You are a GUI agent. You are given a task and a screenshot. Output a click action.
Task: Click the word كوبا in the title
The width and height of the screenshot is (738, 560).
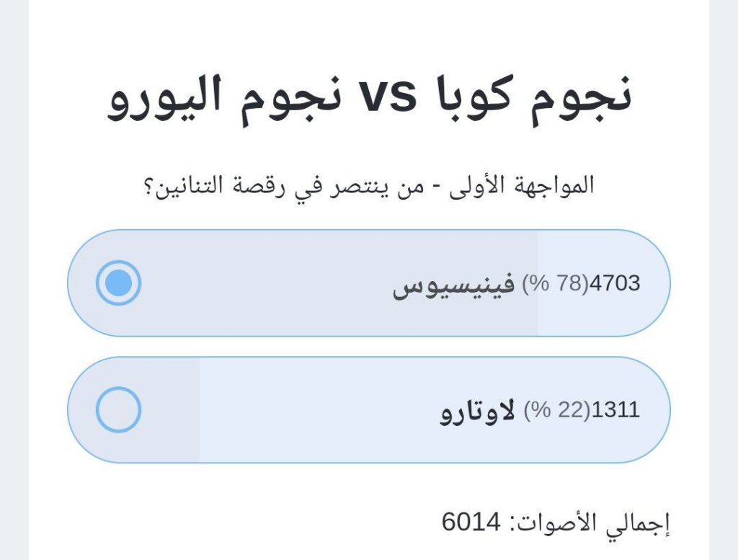pyautogui.click(x=474, y=99)
